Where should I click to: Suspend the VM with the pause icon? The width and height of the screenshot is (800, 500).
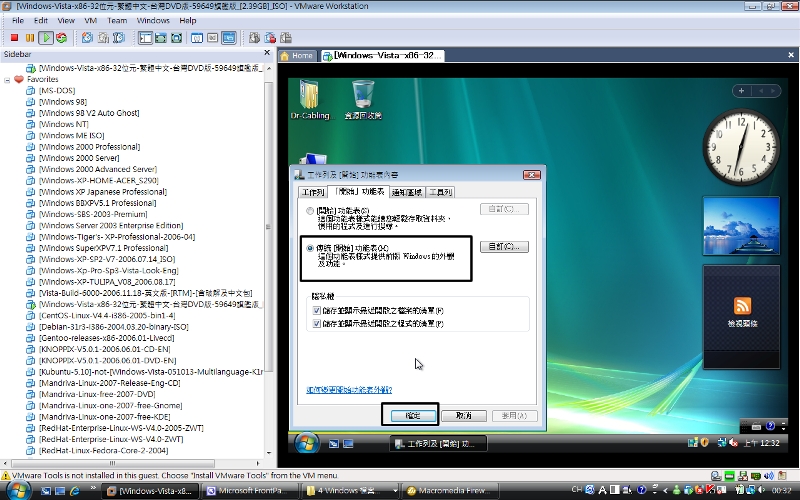click(x=30, y=38)
